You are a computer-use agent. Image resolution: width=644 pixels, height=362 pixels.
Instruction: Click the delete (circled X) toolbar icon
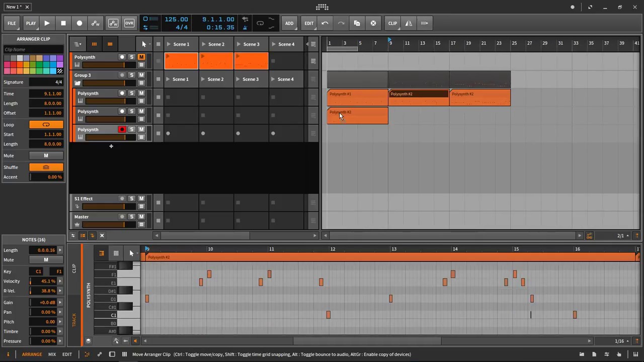point(373,23)
